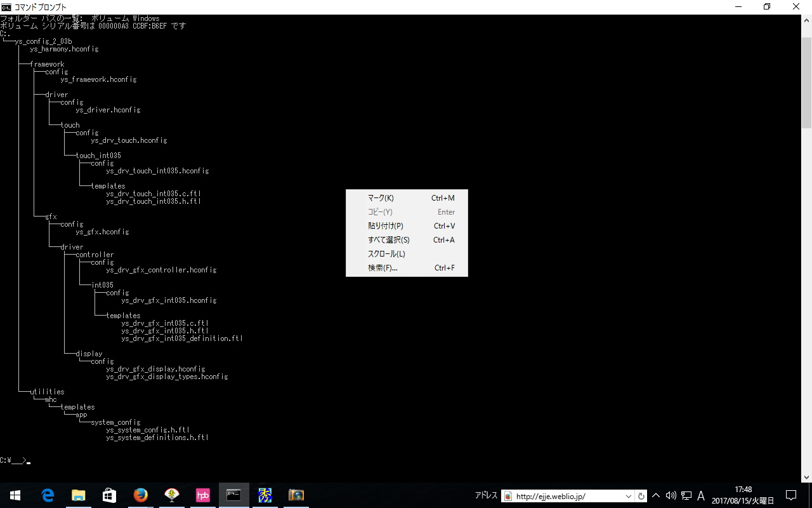Click the scroll-down arrow of the vertical scrollbar

click(x=806, y=478)
